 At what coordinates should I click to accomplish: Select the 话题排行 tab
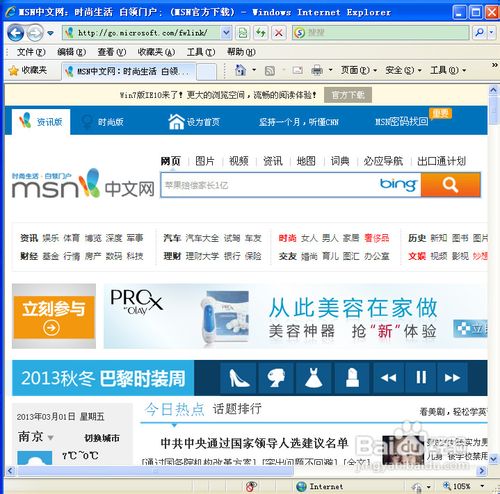pos(237,409)
